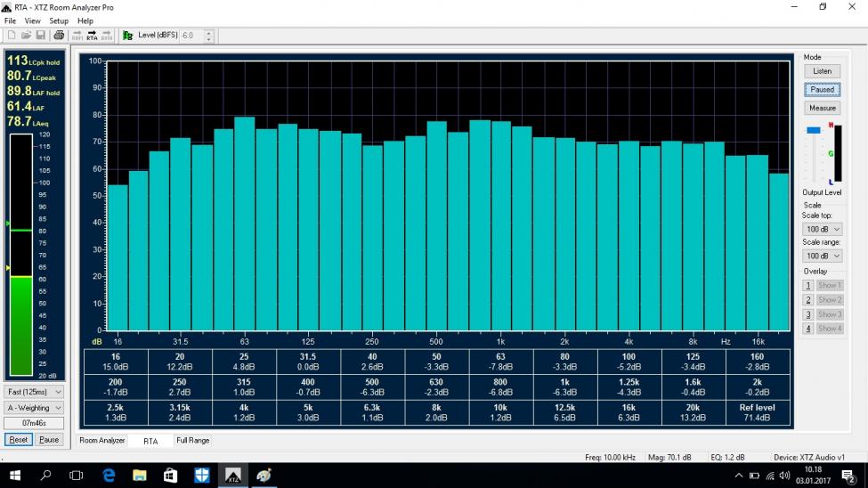Viewport: 868px width, 488px height.
Task: Open the View menu
Action: 32,21
